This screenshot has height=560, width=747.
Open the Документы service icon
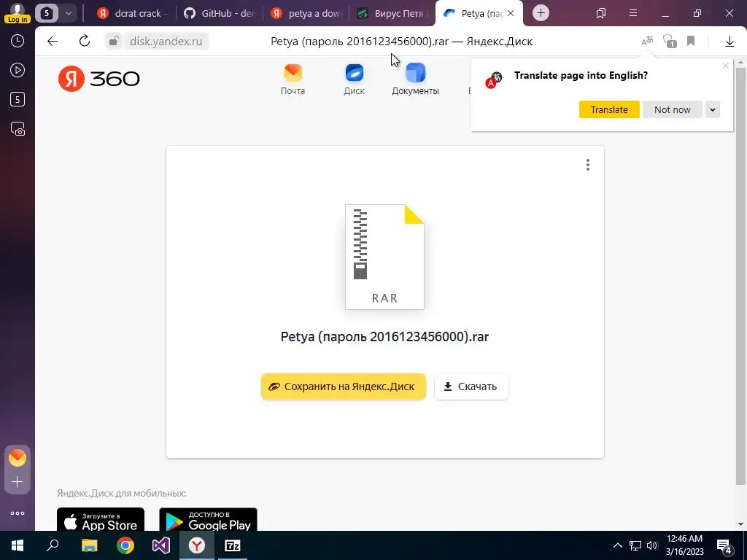pyautogui.click(x=415, y=79)
